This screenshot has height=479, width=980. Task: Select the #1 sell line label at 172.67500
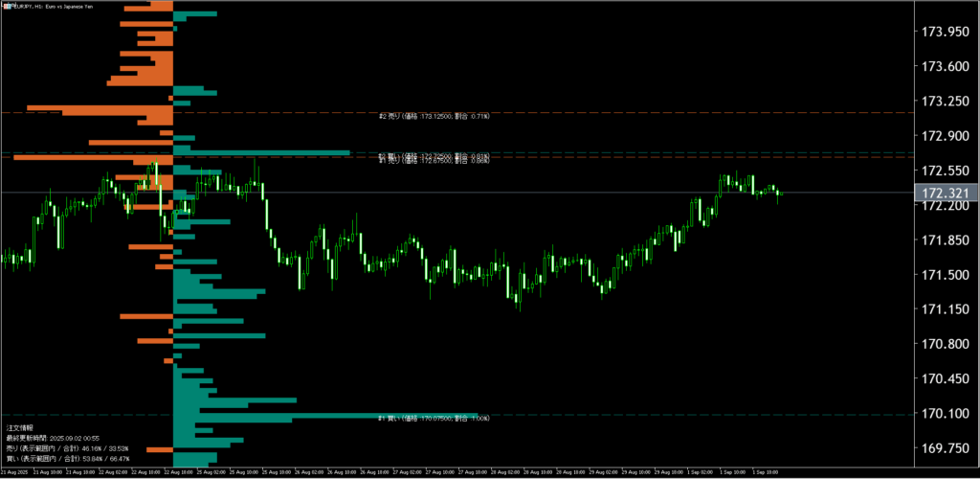point(434,160)
